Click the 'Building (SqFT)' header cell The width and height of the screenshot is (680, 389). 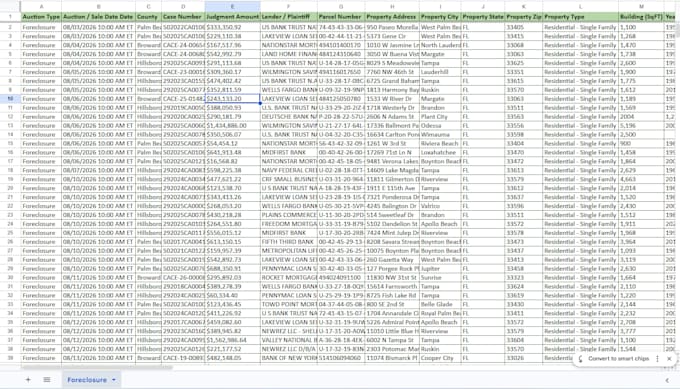[x=641, y=17]
